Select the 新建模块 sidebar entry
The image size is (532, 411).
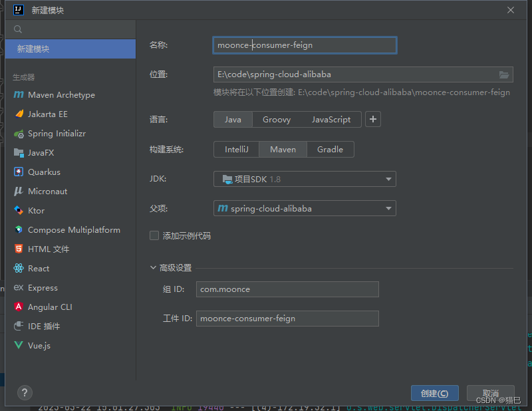click(x=70, y=49)
